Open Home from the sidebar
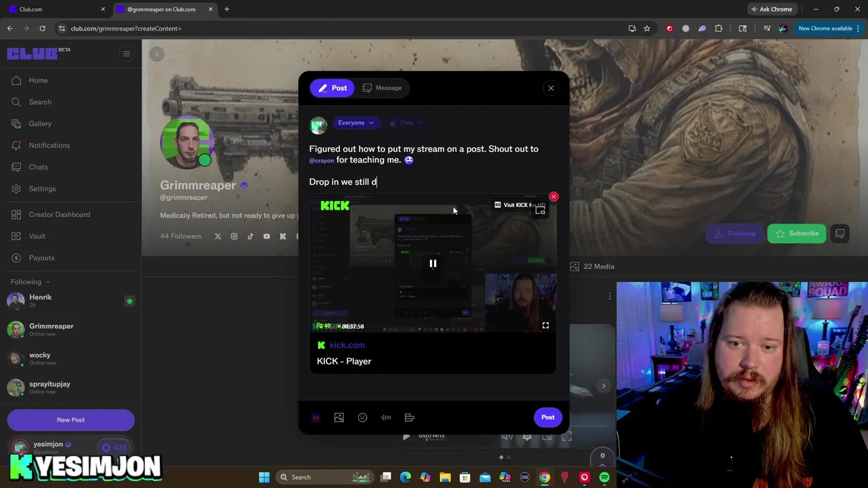 [x=38, y=80]
